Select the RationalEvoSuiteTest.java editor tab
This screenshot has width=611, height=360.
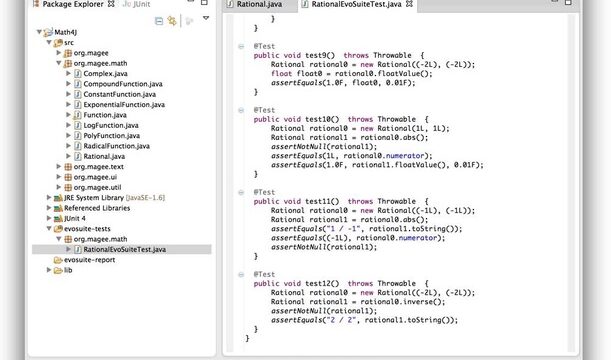coord(357,4)
